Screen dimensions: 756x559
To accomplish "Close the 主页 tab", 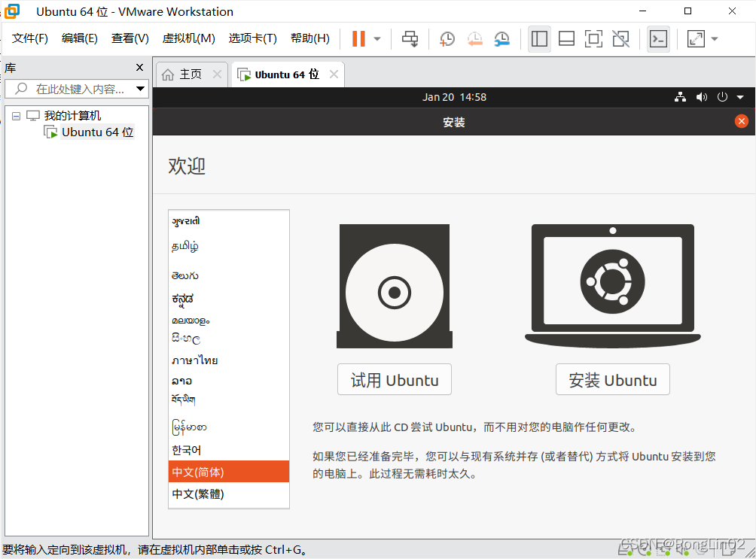I will (217, 74).
